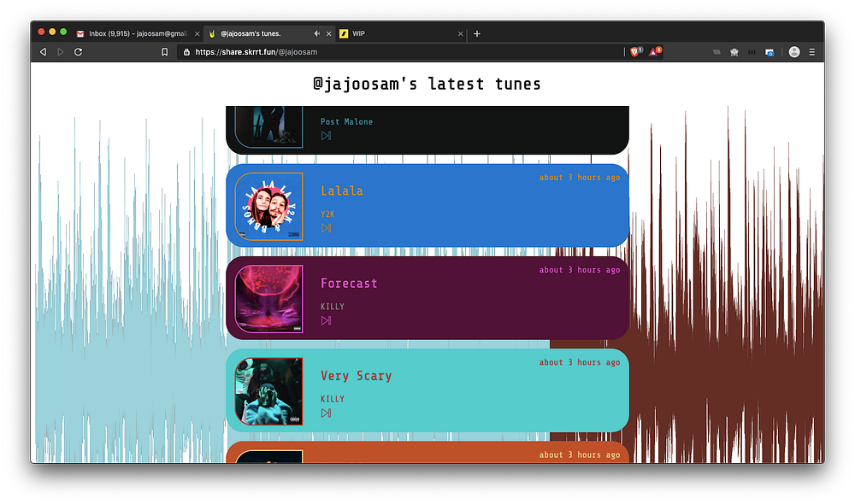Screen dimensions: 855x504
Task: Open the Forecast album artwork
Action: tap(268, 299)
